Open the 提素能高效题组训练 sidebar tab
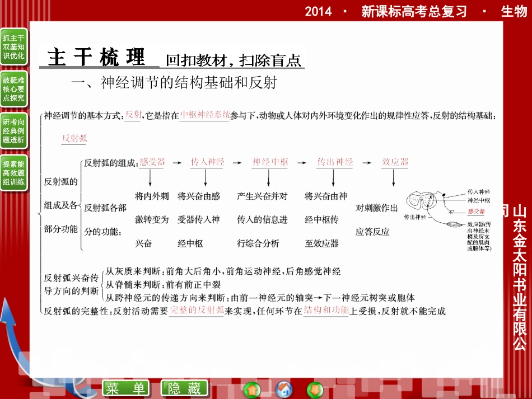Image resolution: width=532 pixels, height=399 pixels. click(x=13, y=173)
